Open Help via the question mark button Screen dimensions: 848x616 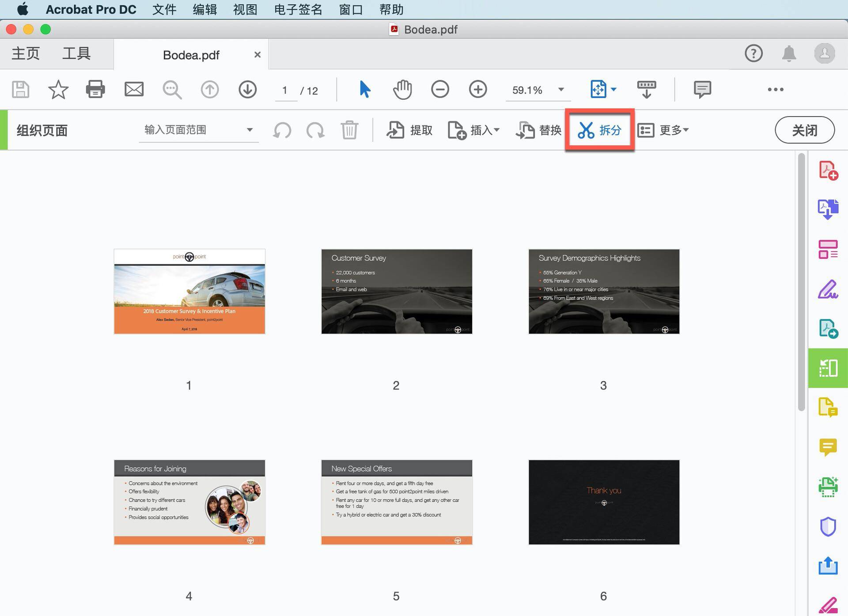(x=753, y=53)
